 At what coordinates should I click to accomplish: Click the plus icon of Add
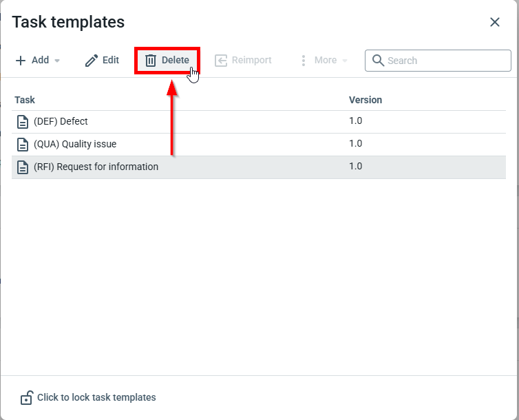tap(21, 61)
